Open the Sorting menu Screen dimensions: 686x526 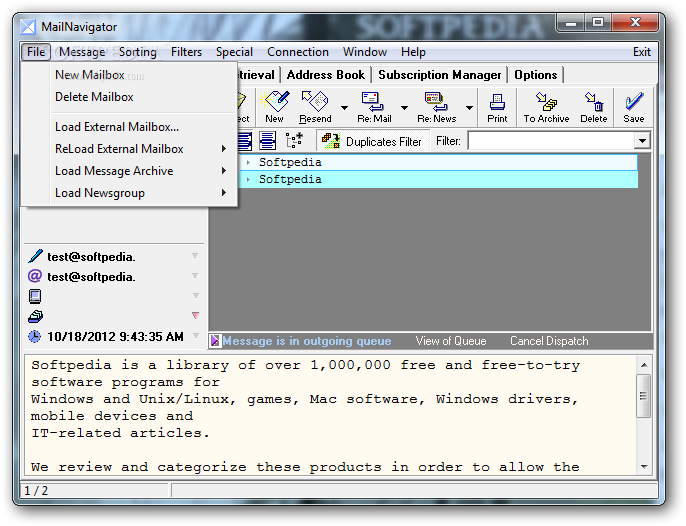click(x=137, y=52)
